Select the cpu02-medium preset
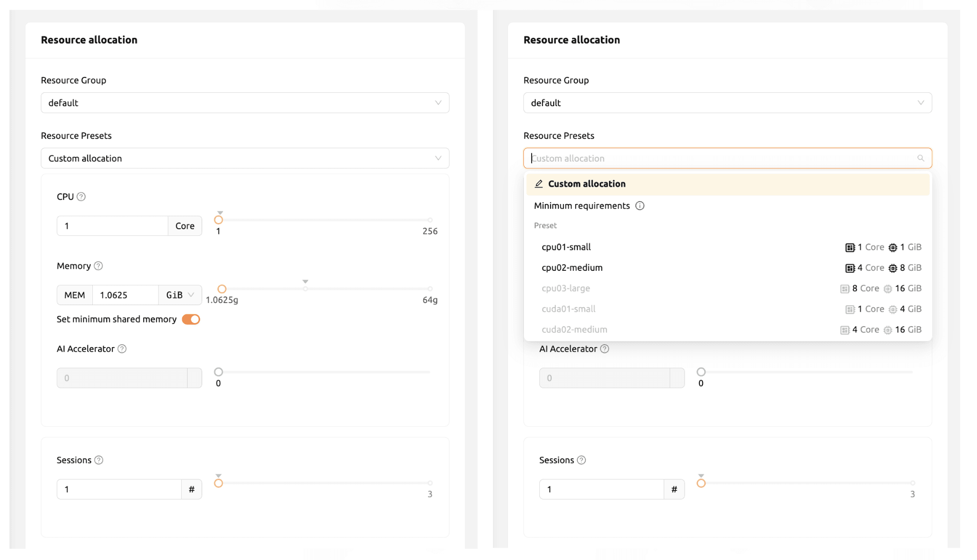 click(572, 268)
